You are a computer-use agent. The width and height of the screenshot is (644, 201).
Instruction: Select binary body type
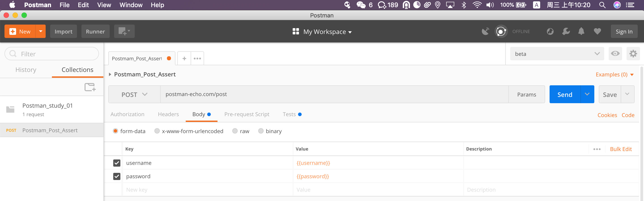point(261,131)
